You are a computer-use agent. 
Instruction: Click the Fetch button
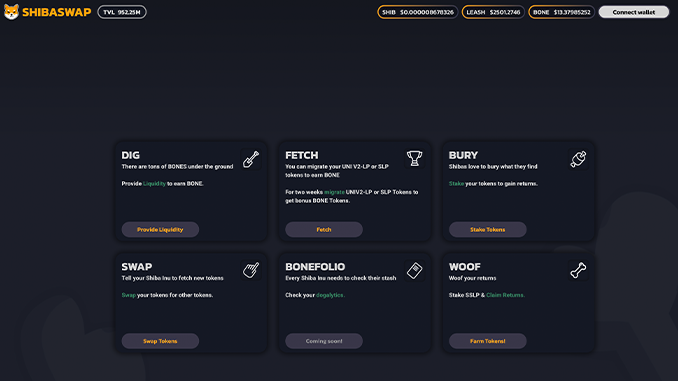324,230
